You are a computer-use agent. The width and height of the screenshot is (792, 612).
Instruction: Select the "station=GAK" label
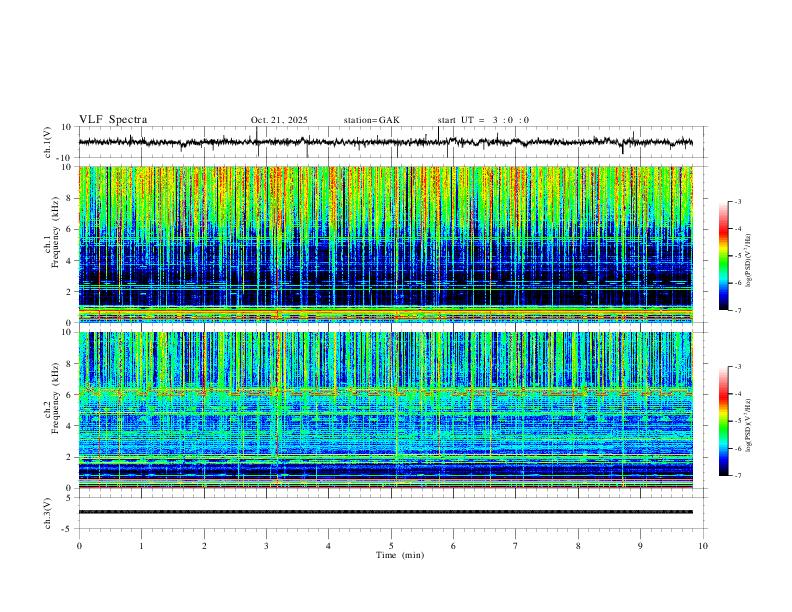click(x=371, y=120)
